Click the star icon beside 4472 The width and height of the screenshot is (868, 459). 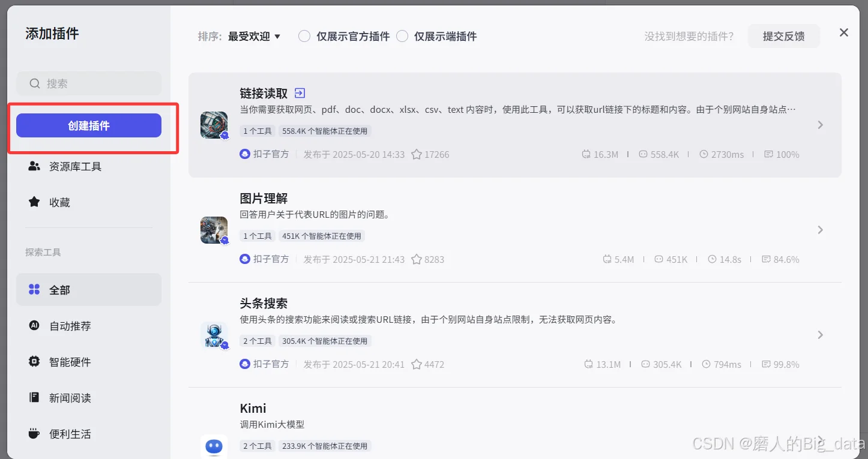pos(417,364)
